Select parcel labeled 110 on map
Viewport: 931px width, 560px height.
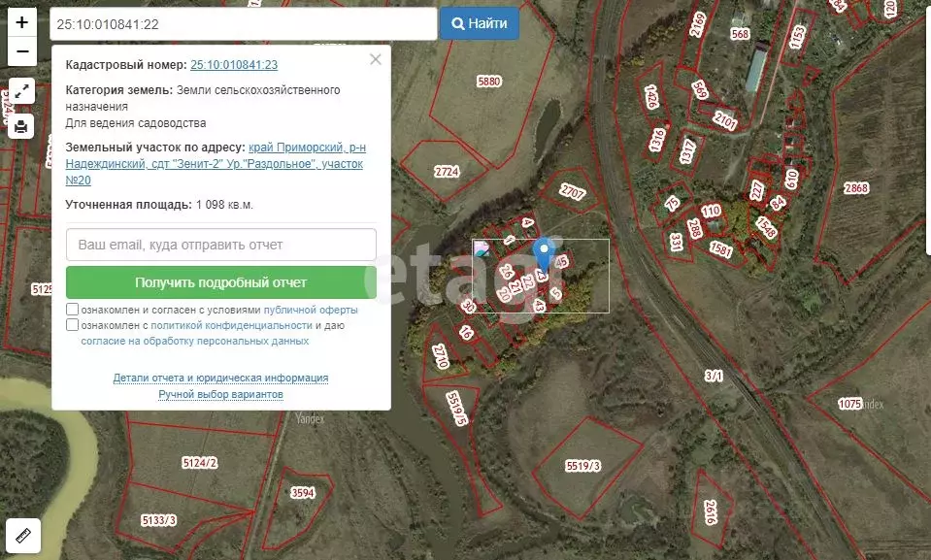[711, 211]
